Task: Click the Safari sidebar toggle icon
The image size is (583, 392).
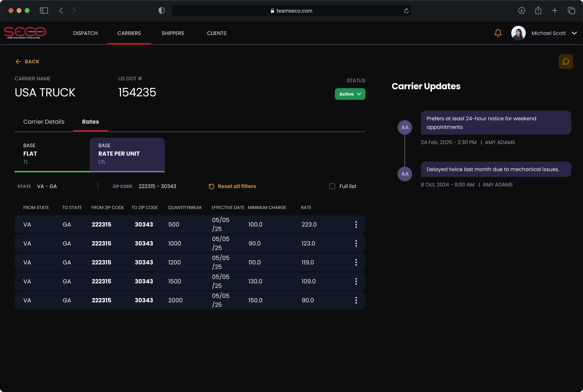Action: point(44,11)
